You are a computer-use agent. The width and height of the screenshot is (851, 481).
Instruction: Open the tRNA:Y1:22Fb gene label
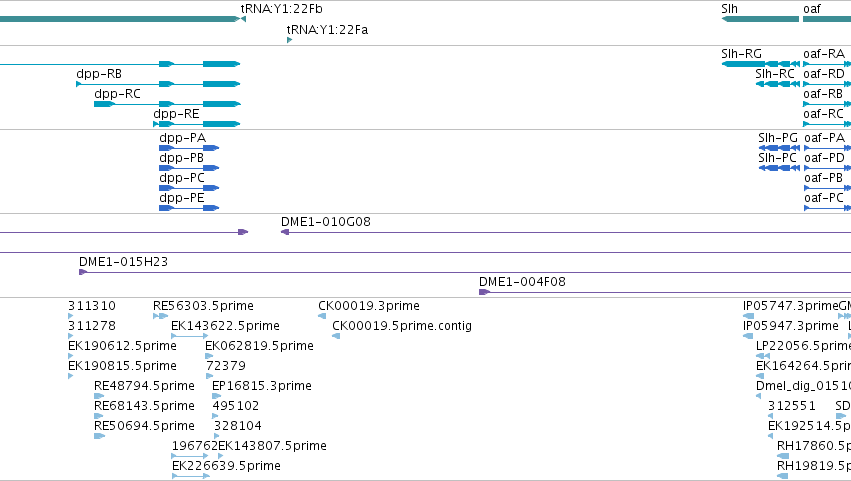(282, 9)
